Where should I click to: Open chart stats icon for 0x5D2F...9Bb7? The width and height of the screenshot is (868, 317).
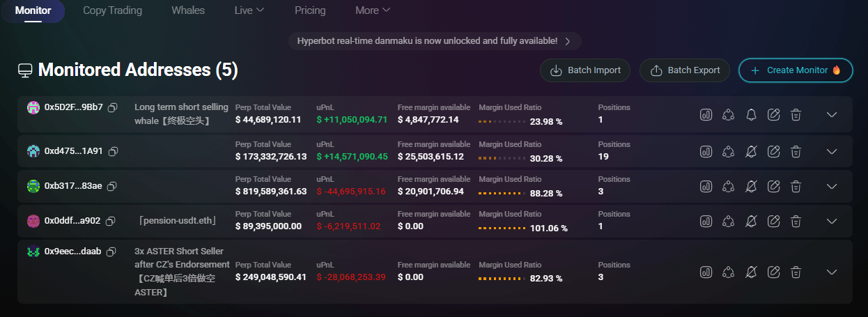[x=706, y=114]
